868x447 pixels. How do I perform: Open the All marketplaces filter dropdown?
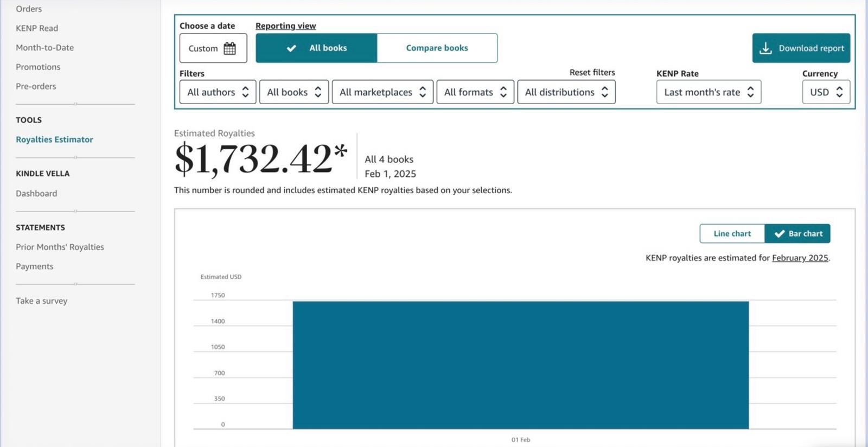click(382, 92)
